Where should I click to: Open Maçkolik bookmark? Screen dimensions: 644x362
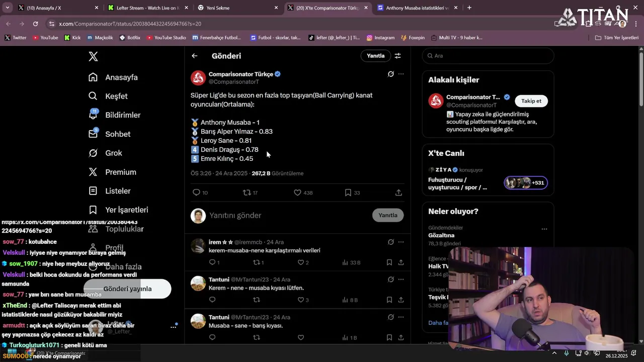tap(100, 38)
